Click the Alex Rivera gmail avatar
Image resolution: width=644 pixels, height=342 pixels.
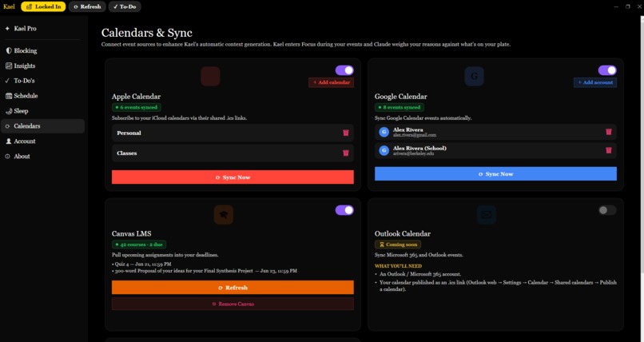(x=384, y=132)
